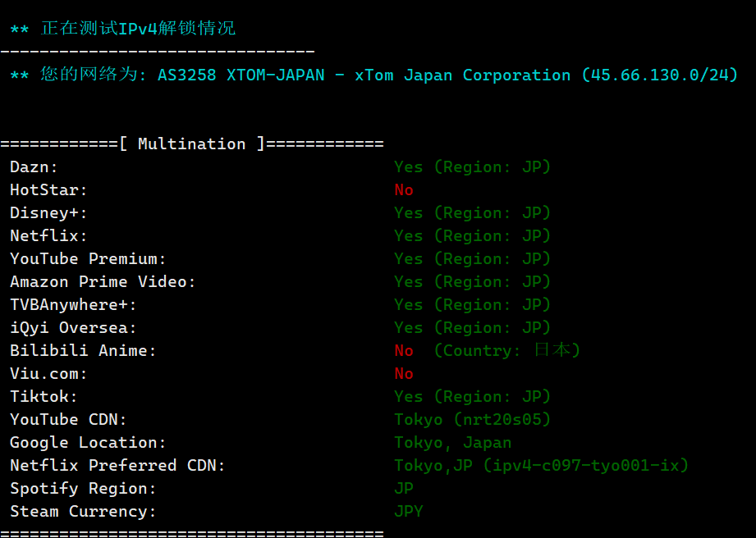Click the Multination section header
This screenshot has height=538, width=756.
pyautogui.click(x=192, y=144)
